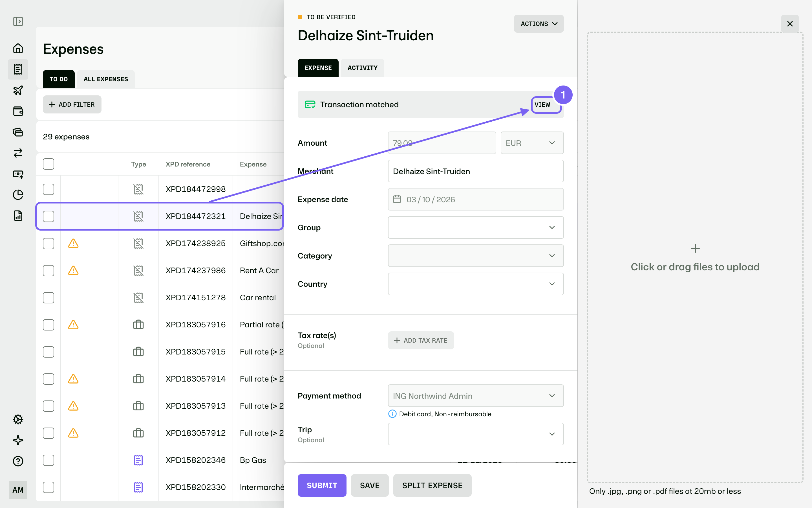The image size is (812, 508).
Task: Click the per diem suitcase icon for XPD183057916
Action: (x=138, y=325)
